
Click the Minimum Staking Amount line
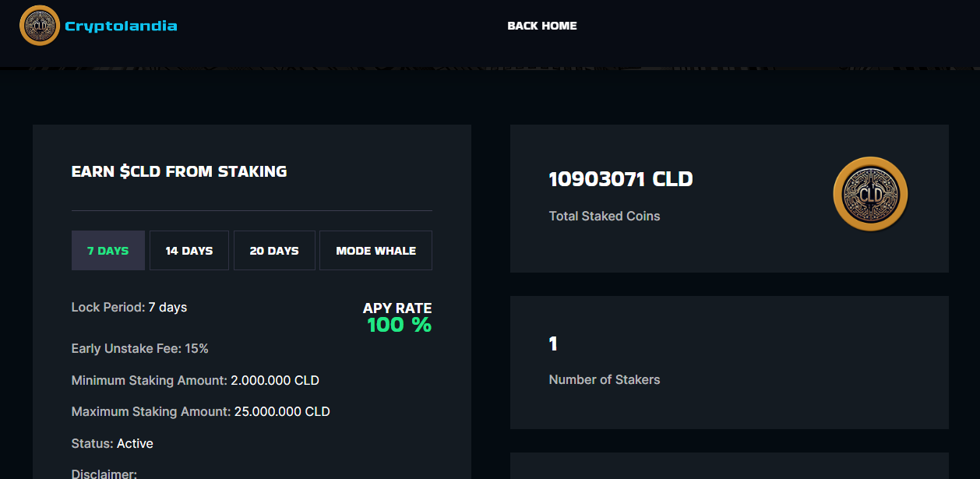point(195,380)
